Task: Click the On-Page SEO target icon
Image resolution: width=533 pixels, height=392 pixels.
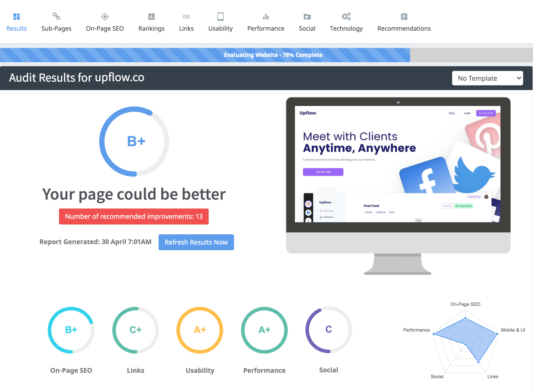Action: pos(105,17)
